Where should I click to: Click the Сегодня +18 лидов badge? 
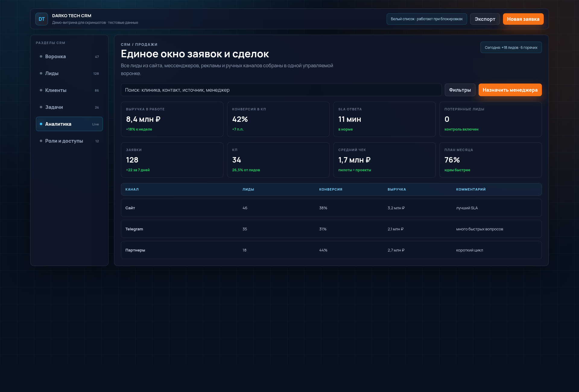click(511, 47)
